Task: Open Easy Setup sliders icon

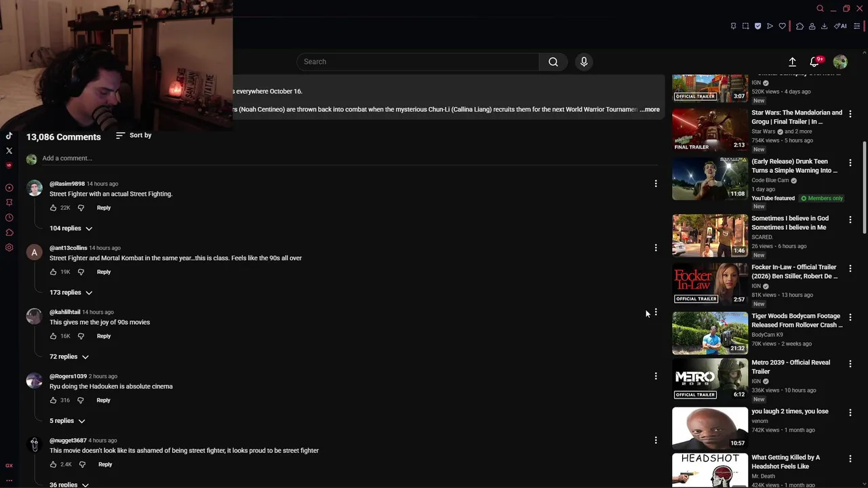Action: point(856,26)
